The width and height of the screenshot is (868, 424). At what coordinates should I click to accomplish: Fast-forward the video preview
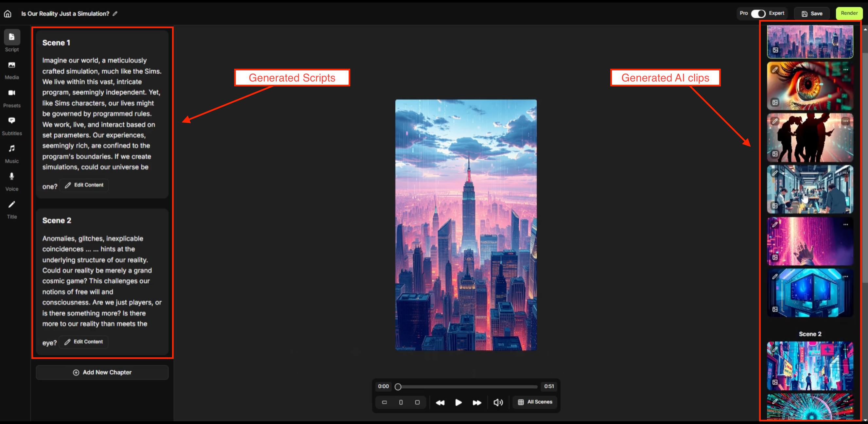(x=477, y=402)
